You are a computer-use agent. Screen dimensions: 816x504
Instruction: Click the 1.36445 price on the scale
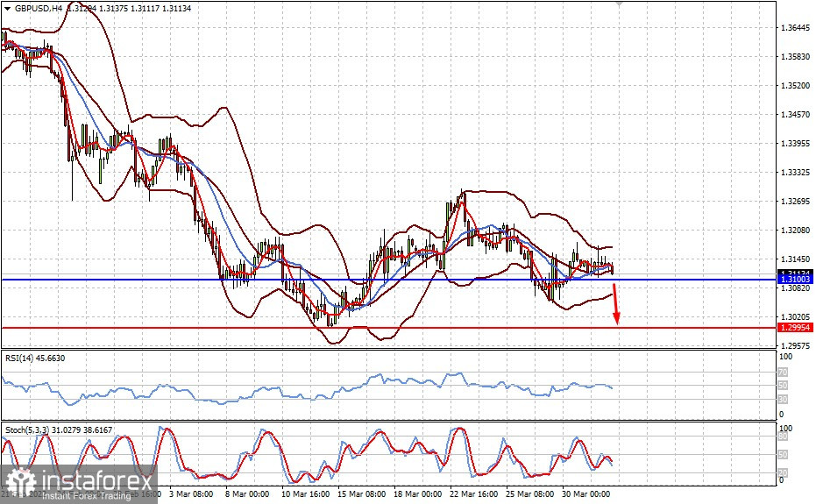pos(796,28)
